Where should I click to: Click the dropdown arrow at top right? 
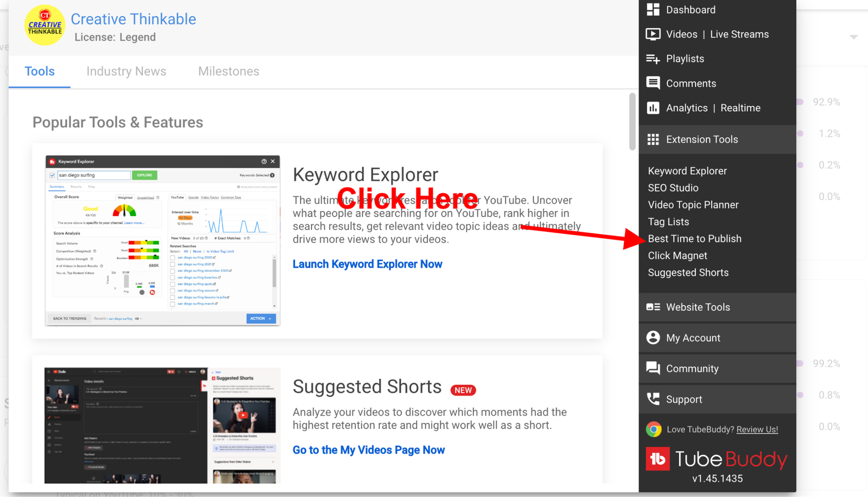854,37
